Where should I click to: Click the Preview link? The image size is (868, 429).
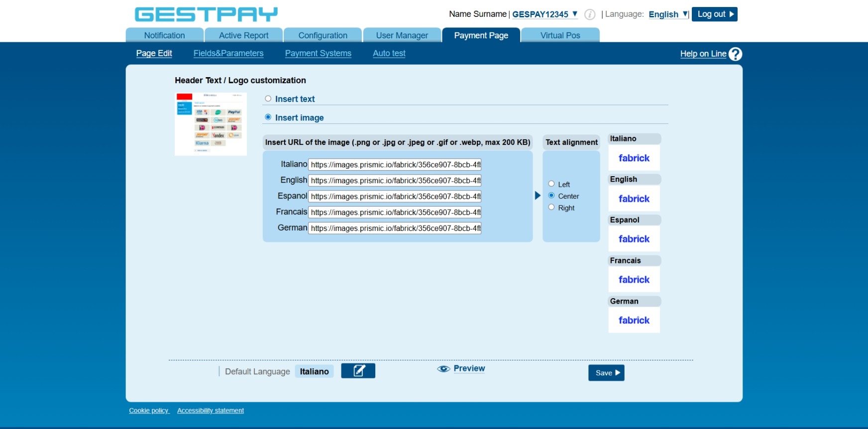(469, 368)
